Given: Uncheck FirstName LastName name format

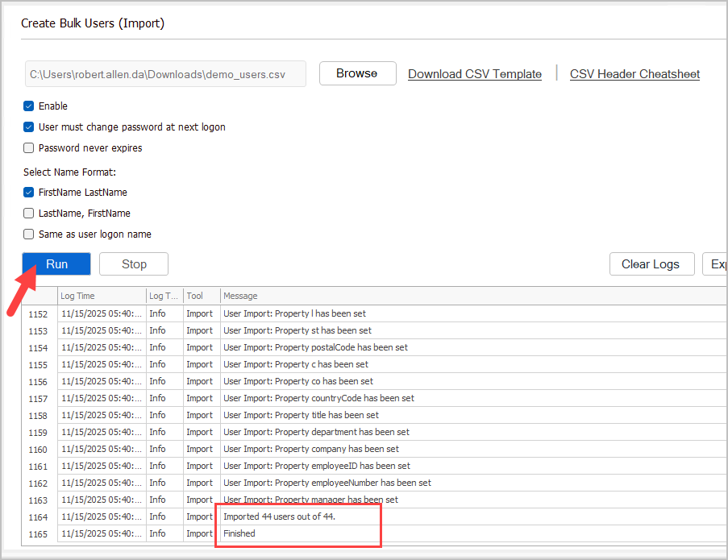Looking at the screenshot, I should point(29,193).
